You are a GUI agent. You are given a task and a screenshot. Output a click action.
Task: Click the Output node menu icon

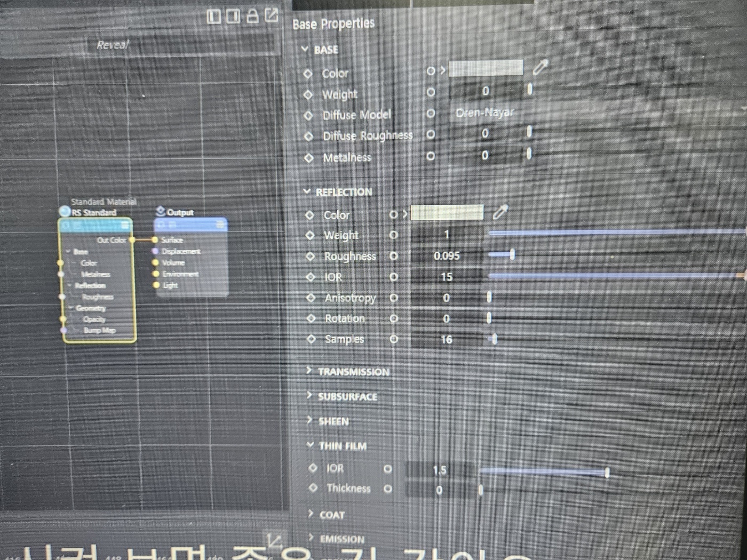point(220,225)
